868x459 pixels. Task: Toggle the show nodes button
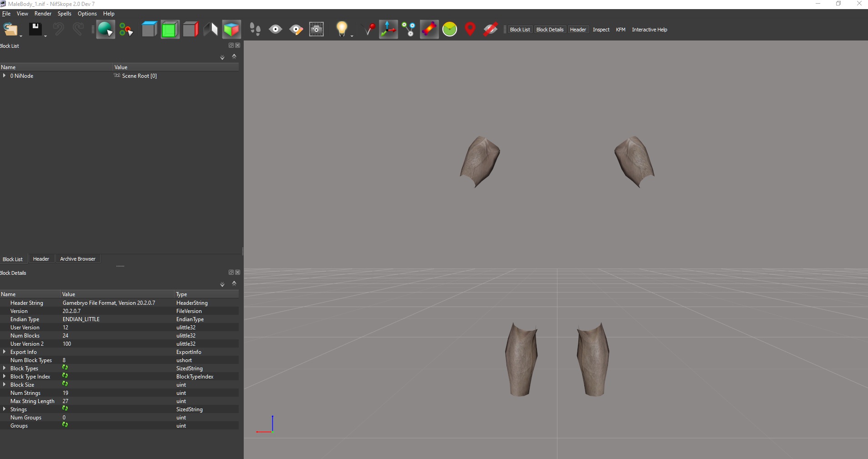(x=408, y=30)
